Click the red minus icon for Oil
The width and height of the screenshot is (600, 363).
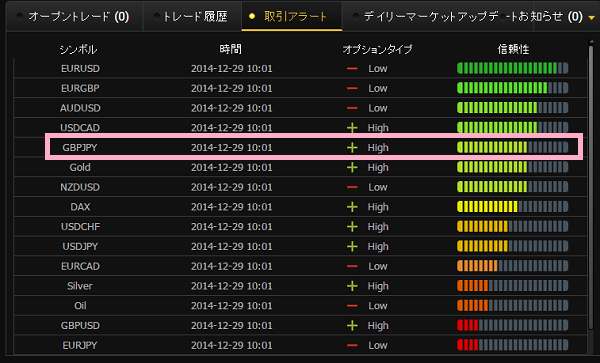tap(352, 306)
